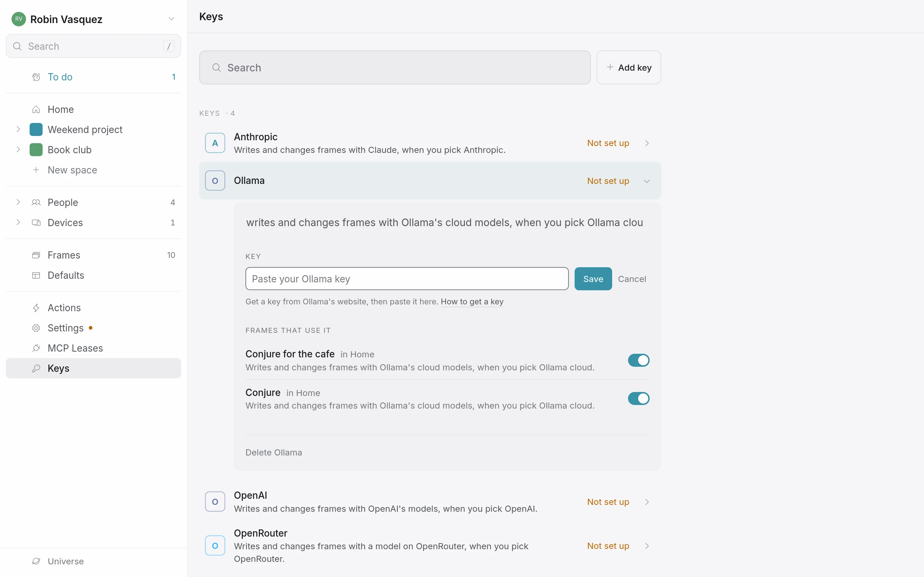The height and width of the screenshot is (577, 924).
Task: Open the Robin Vasquez account dropdown
Action: (x=171, y=19)
